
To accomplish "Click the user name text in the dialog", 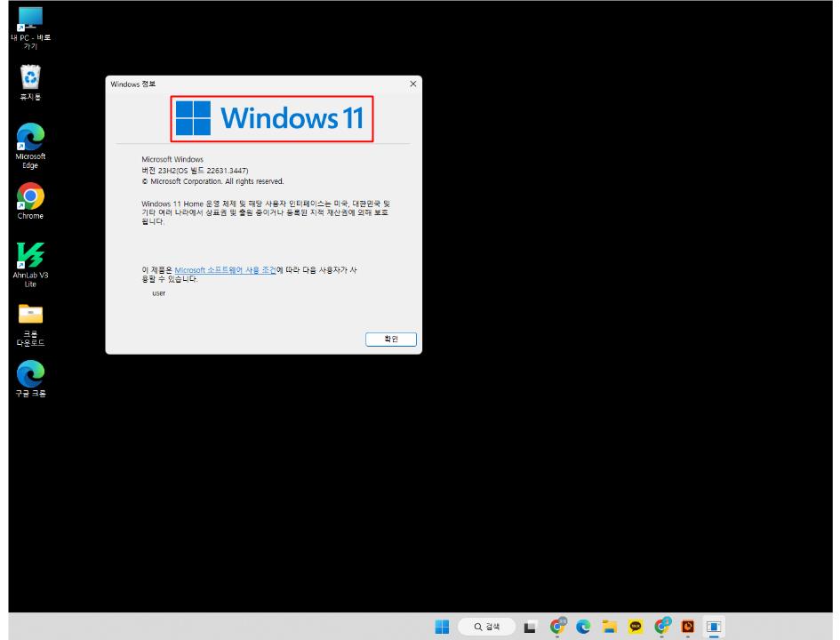I will (x=160, y=292).
